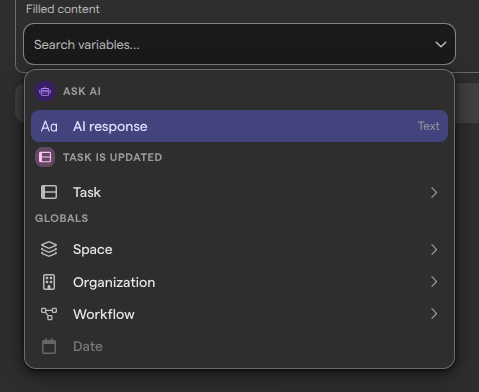Click the Space layers icon
This screenshot has width=479, height=392.
(x=49, y=249)
